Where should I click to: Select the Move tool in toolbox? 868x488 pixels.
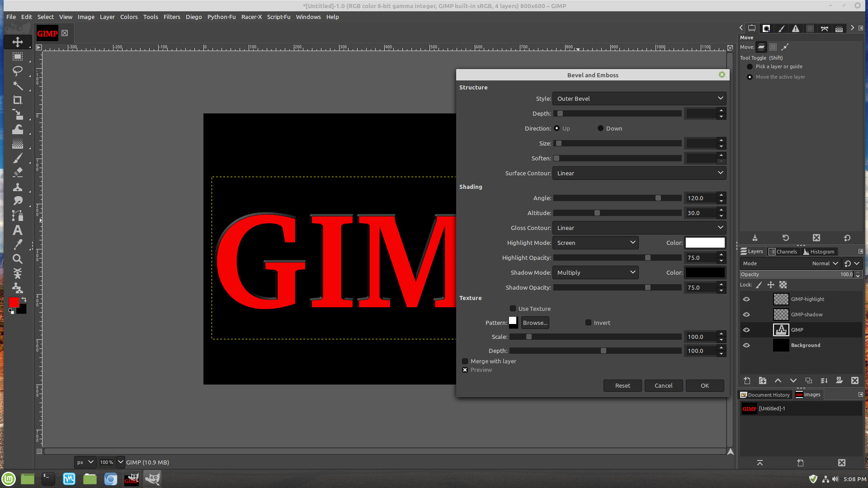(18, 42)
